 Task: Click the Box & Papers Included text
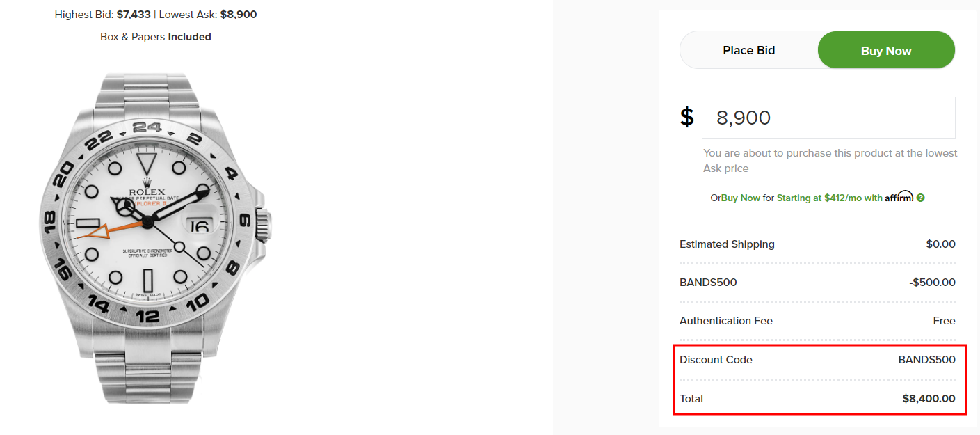click(156, 37)
